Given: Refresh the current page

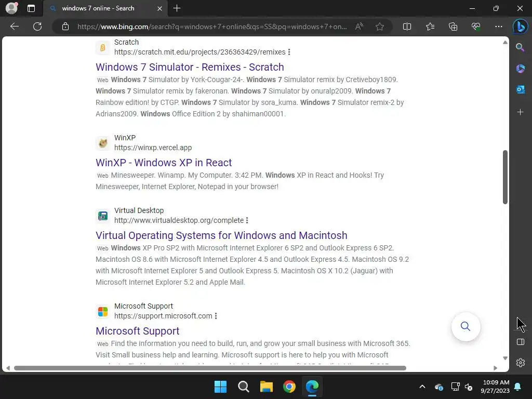Looking at the screenshot, I should click(x=37, y=26).
